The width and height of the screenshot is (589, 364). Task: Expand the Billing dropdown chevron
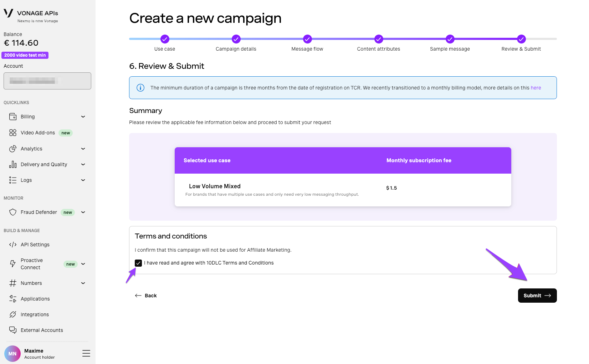tap(83, 117)
